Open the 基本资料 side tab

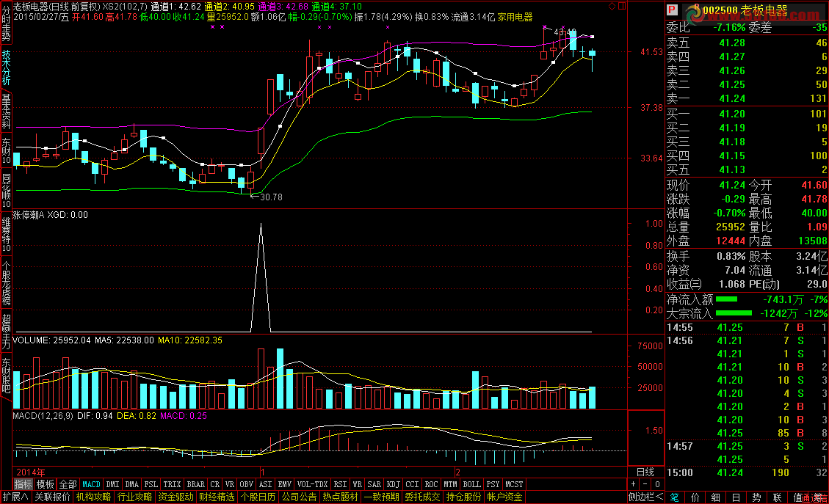click(x=6, y=112)
